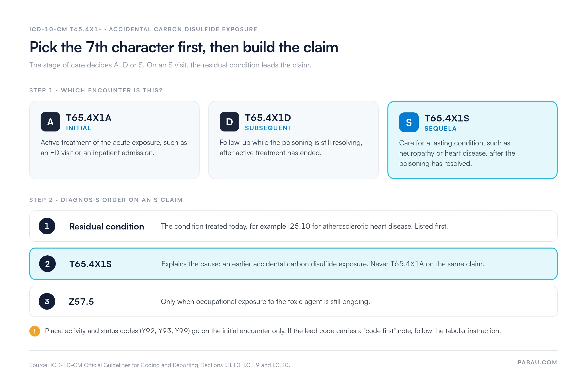Click the blue S badge icon
This screenshot has height=392, width=587.
(x=409, y=122)
